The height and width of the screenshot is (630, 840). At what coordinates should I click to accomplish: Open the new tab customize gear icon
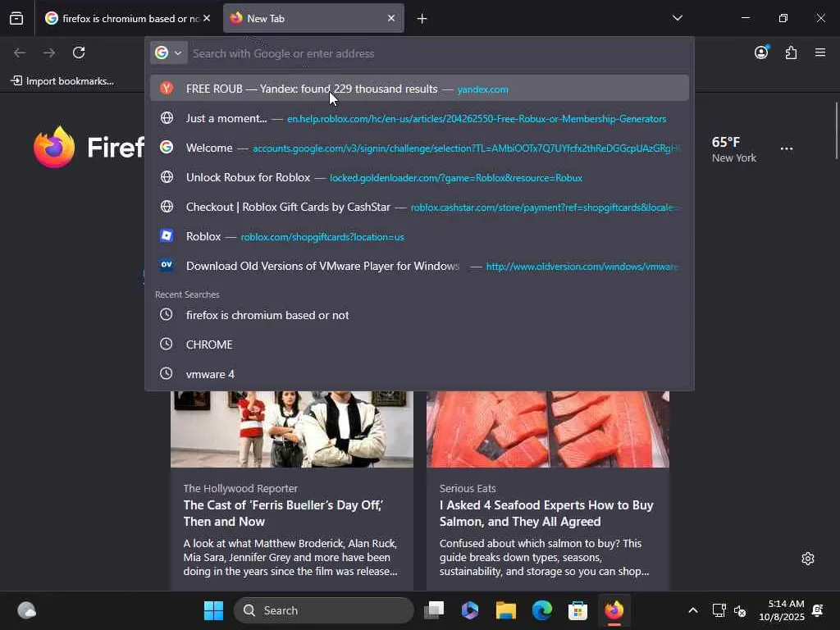point(808,559)
